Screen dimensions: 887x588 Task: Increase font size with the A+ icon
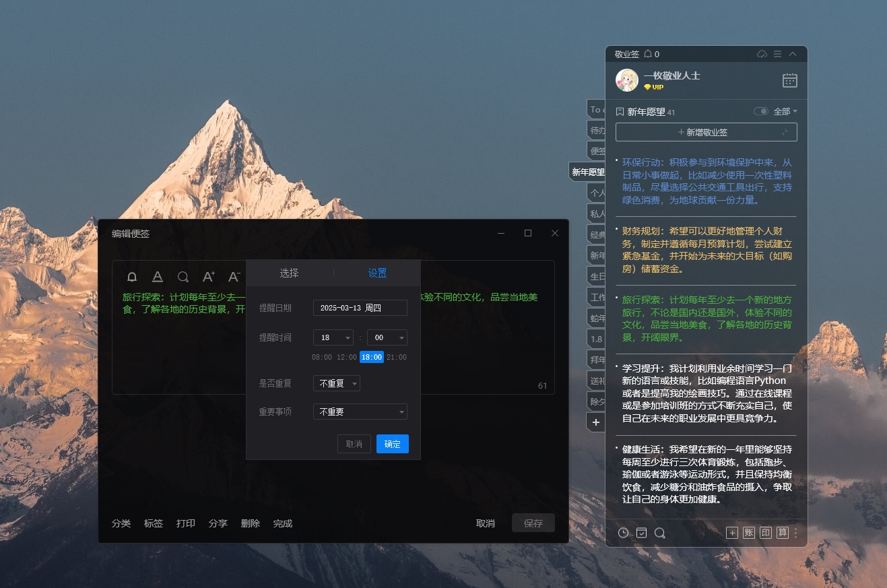tap(209, 276)
